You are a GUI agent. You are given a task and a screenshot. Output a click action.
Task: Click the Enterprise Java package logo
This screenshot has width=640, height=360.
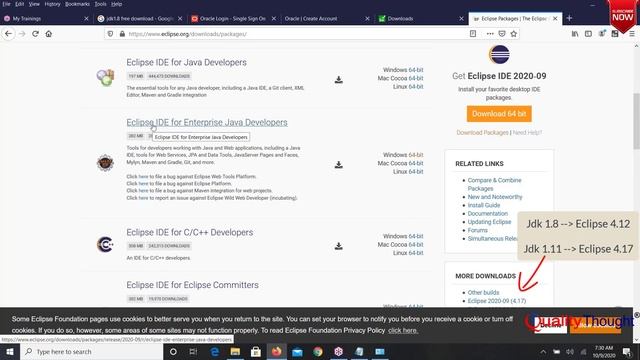105,163
